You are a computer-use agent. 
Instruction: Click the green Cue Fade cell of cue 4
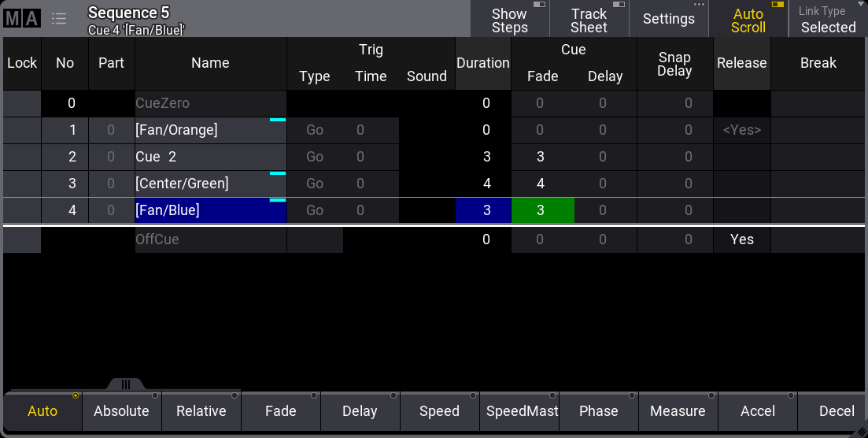pyautogui.click(x=542, y=211)
